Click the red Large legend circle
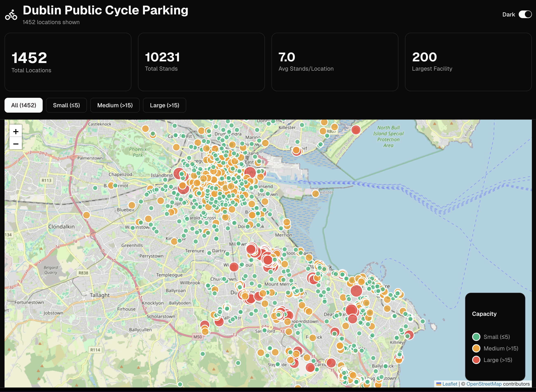 pyautogui.click(x=476, y=360)
